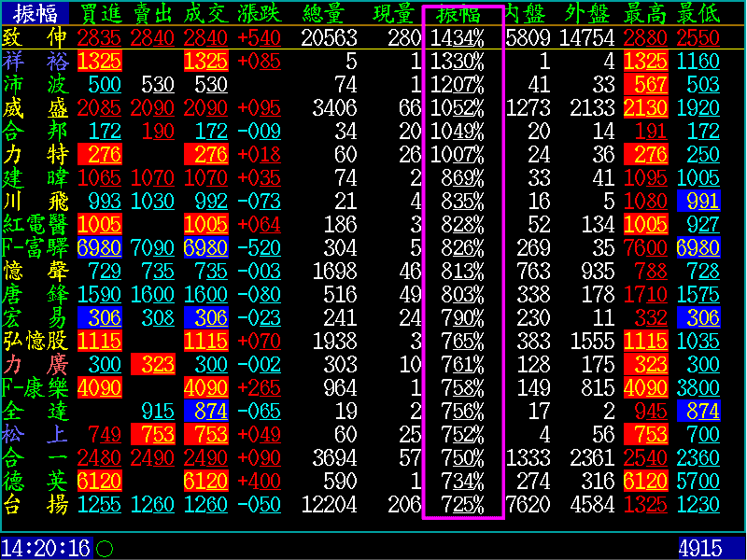This screenshot has width=747, height=560.
Task: Open the 致伸 stock row
Action: [35, 37]
